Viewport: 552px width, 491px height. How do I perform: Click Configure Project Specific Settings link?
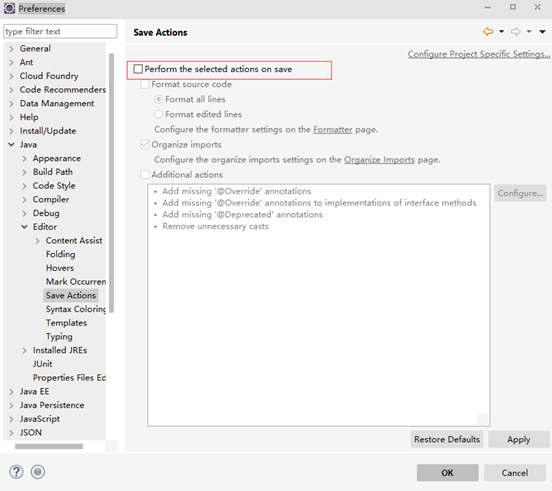tap(479, 54)
